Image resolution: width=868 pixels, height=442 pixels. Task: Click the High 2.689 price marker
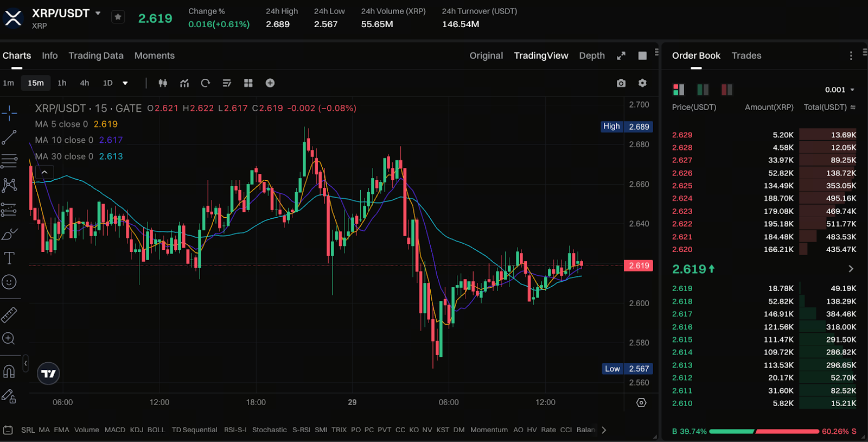(x=627, y=127)
